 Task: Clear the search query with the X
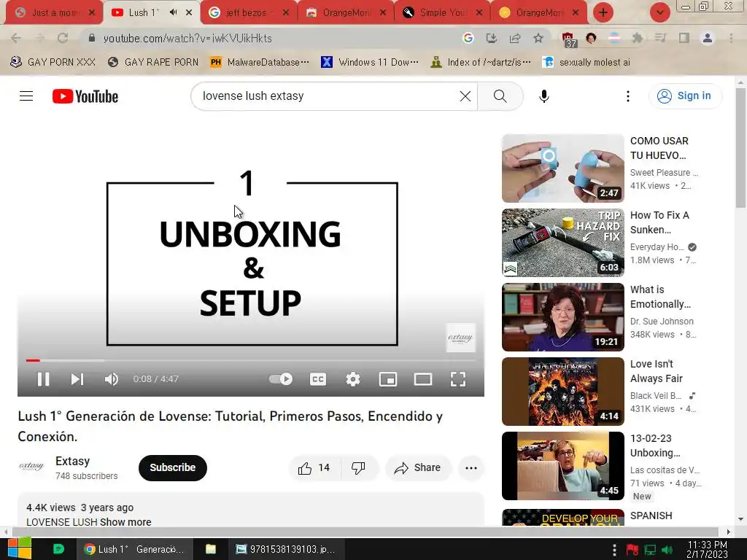pos(465,96)
